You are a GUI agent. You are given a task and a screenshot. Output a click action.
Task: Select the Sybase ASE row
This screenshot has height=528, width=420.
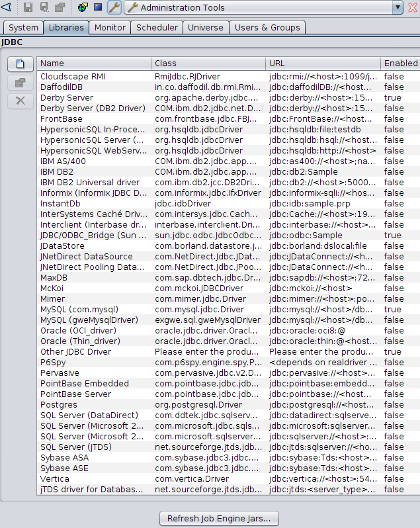click(x=228, y=468)
